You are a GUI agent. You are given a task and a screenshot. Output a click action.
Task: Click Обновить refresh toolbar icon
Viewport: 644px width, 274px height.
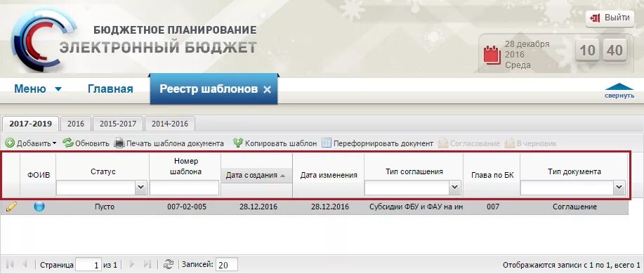point(67,143)
